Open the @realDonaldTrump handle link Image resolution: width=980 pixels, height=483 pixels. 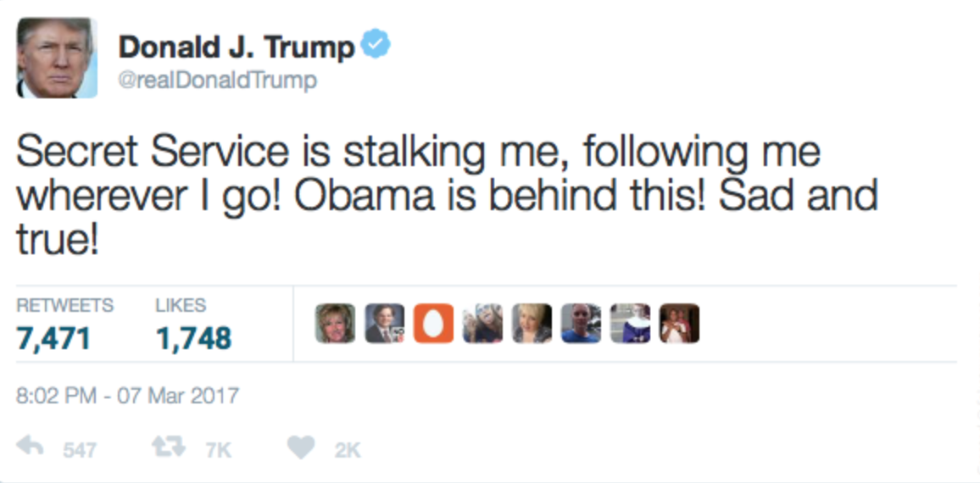click(x=217, y=80)
